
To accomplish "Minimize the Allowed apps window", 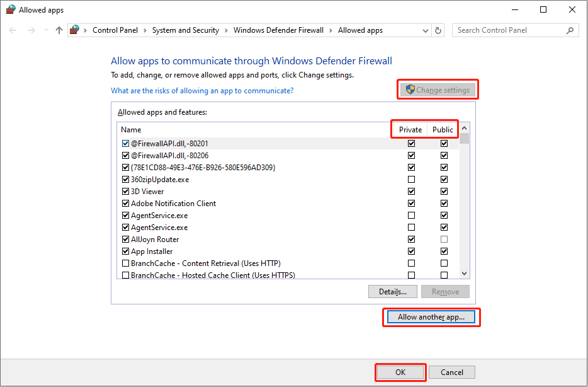I will (515, 9).
